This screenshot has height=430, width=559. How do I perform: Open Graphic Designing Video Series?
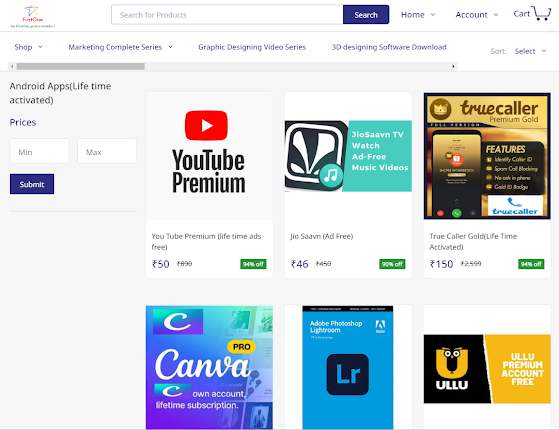[x=252, y=47]
